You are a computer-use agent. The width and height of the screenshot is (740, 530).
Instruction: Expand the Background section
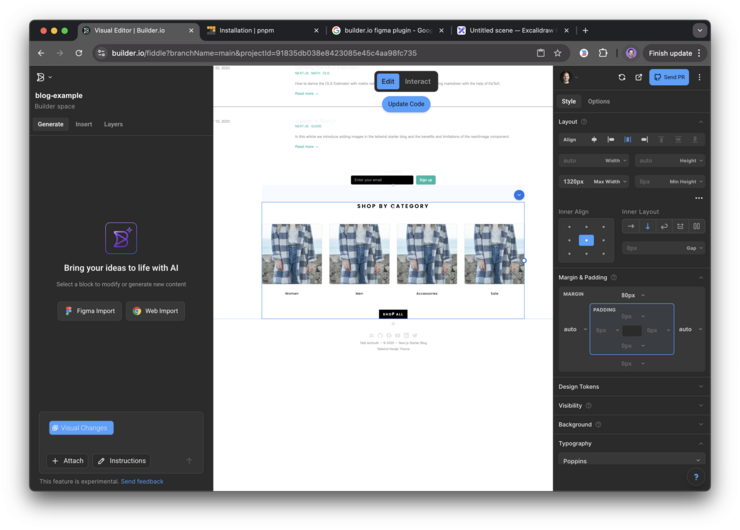(x=631, y=424)
